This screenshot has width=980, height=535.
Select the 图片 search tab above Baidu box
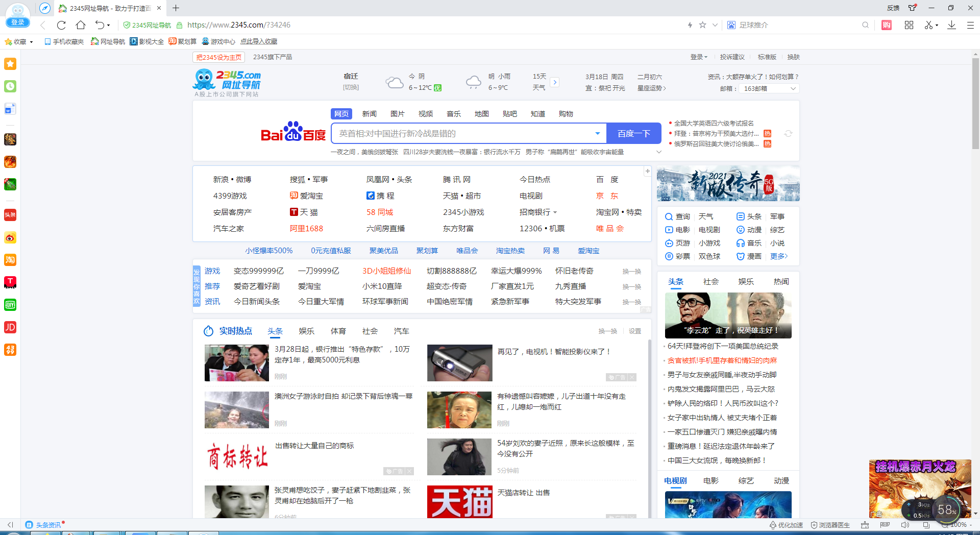(397, 114)
